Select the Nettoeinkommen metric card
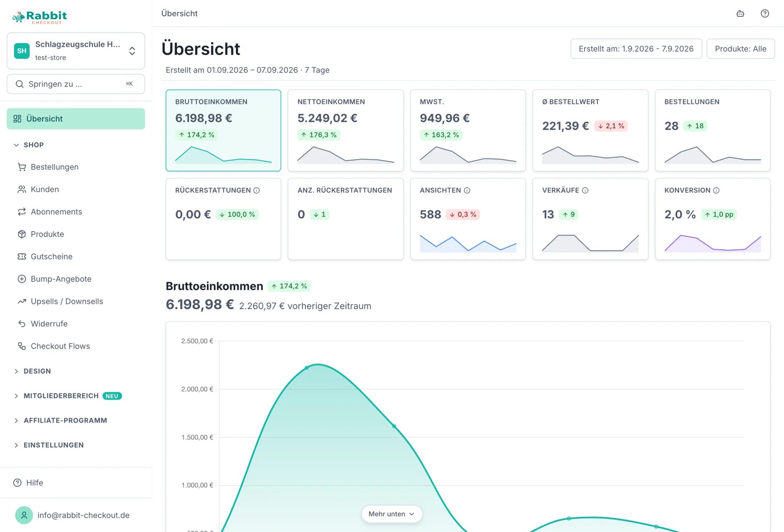Screen dimensions: 784x532 click(x=346, y=131)
